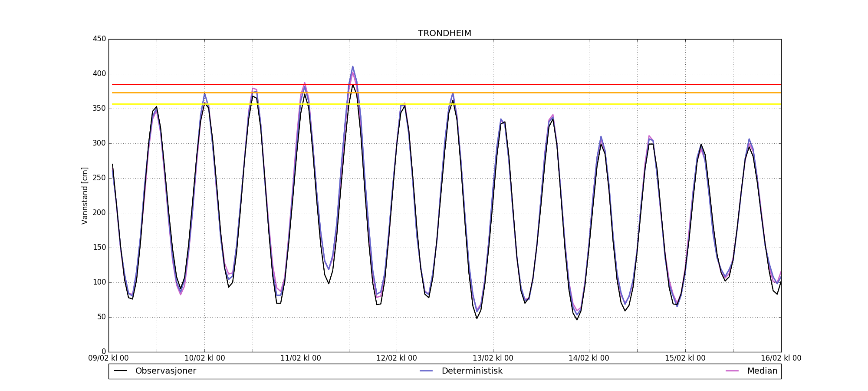Click the highest peak above 400 cm
868x391 pixels.
353,67
